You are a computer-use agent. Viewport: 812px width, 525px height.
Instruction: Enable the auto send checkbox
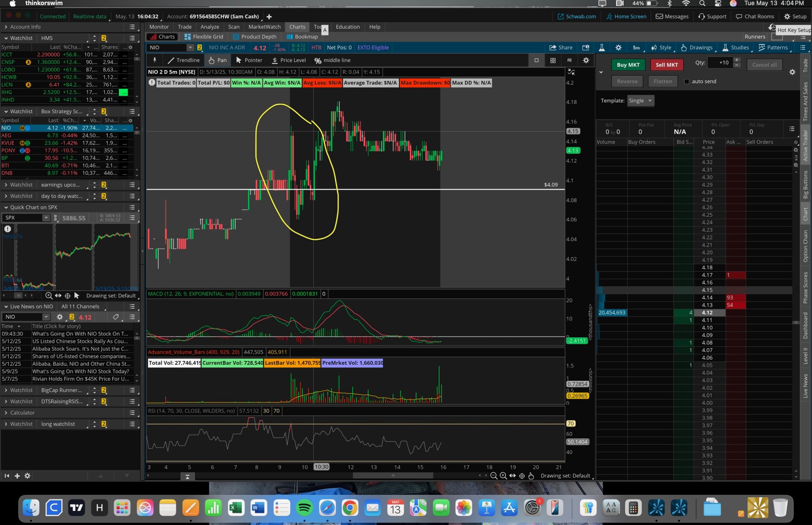pyautogui.click(x=687, y=82)
